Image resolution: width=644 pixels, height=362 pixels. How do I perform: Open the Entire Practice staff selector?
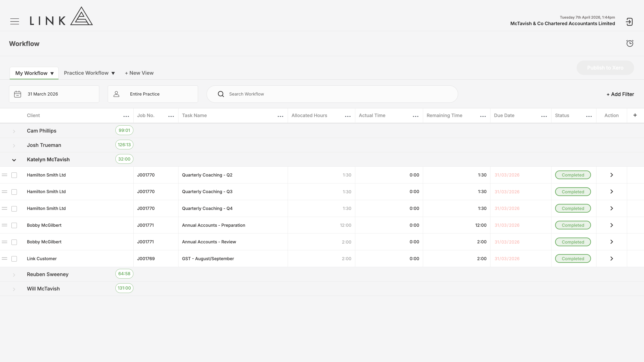pos(153,94)
